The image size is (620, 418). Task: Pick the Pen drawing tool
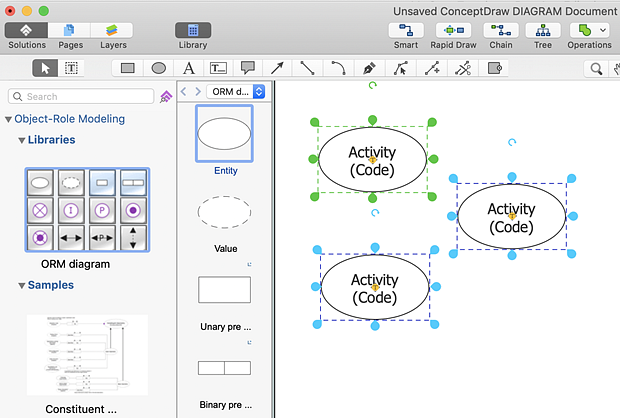(369, 68)
